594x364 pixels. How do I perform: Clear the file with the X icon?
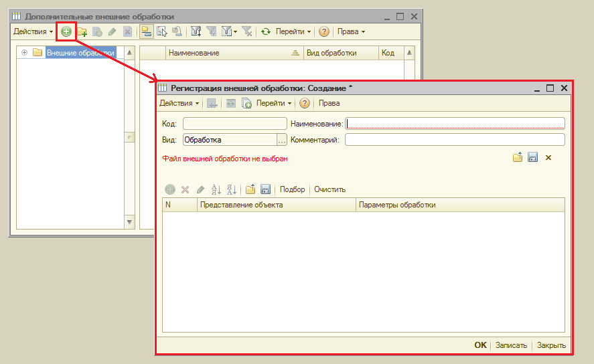(548, 158)
